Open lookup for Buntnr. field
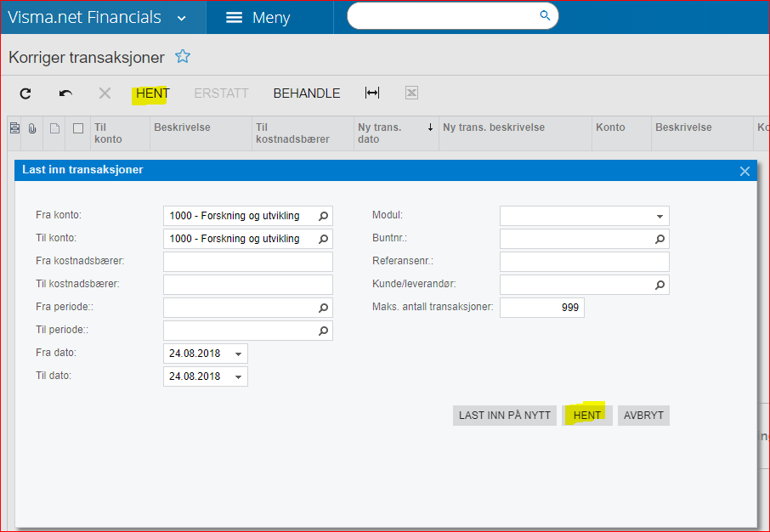Screen dimensions: 770x532 click(660, 239)
